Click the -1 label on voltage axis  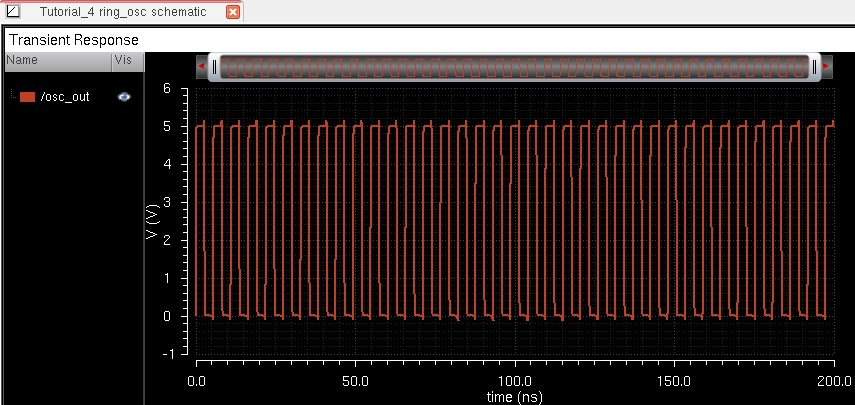click(167, 354)
